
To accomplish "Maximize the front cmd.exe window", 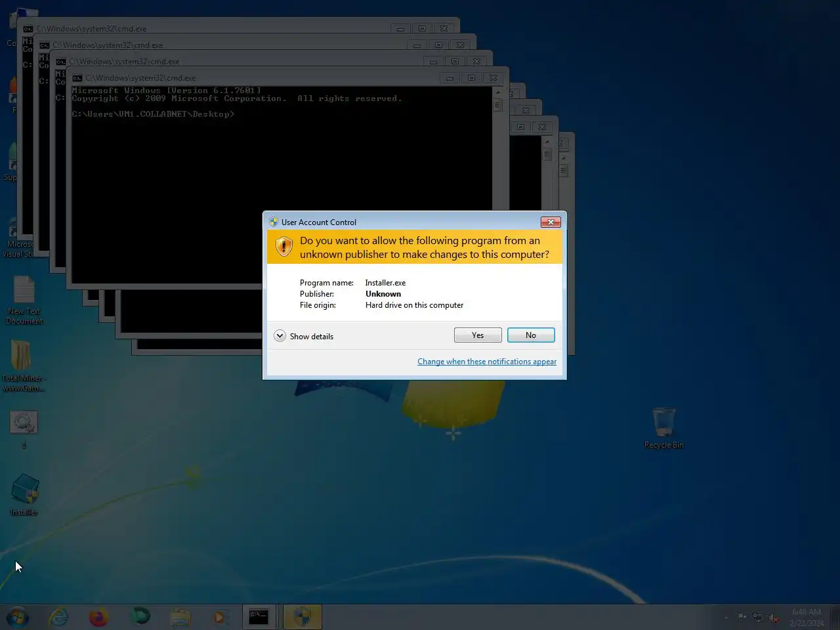I will [471, 78].
